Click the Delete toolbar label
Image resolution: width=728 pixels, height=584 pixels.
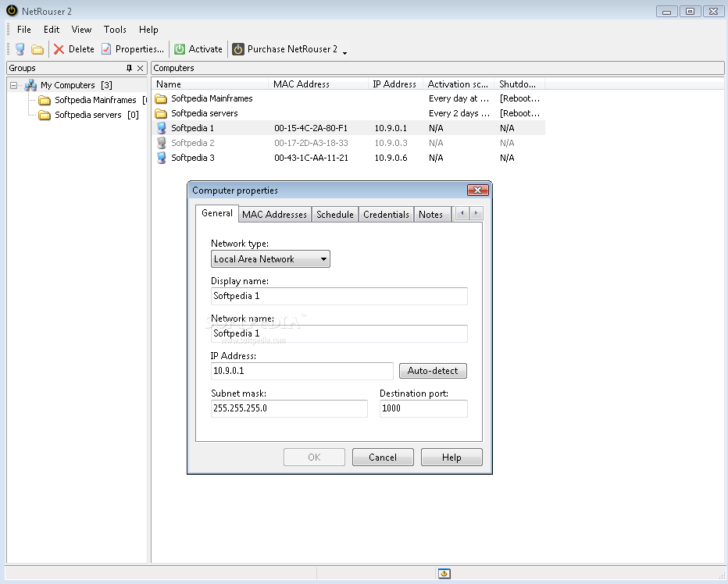pos(81,49)
